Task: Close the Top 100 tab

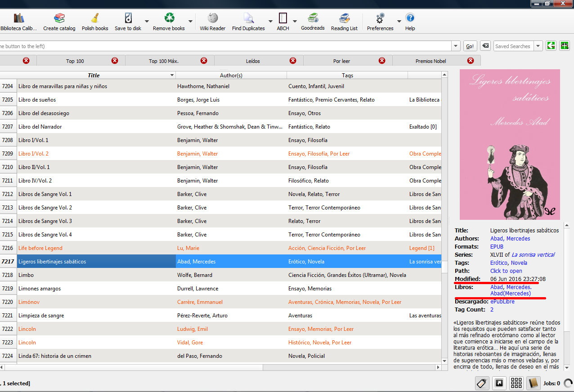Action: click(x=115, y=61)
